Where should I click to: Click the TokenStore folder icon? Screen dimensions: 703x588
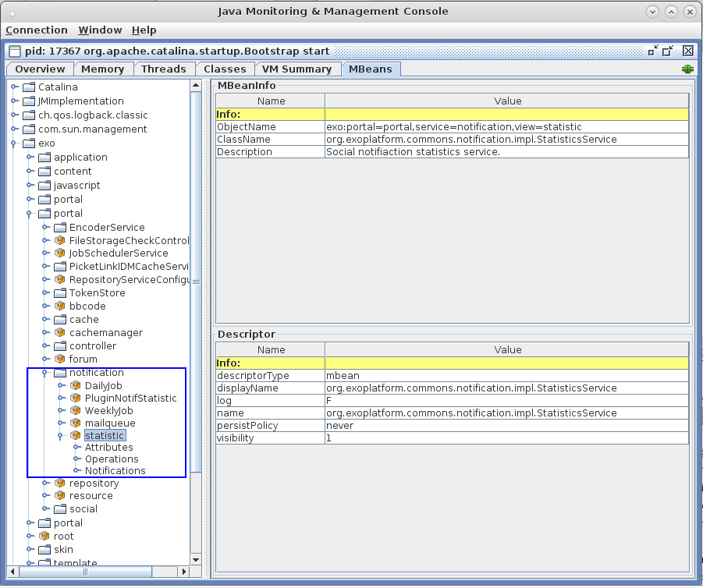coord(60,292)
